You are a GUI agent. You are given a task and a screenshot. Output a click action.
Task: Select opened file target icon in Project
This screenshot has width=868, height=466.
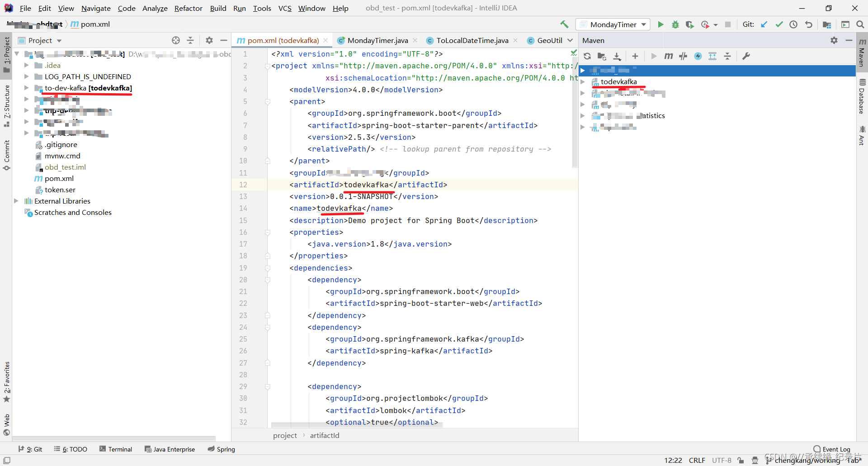(176, 40)
